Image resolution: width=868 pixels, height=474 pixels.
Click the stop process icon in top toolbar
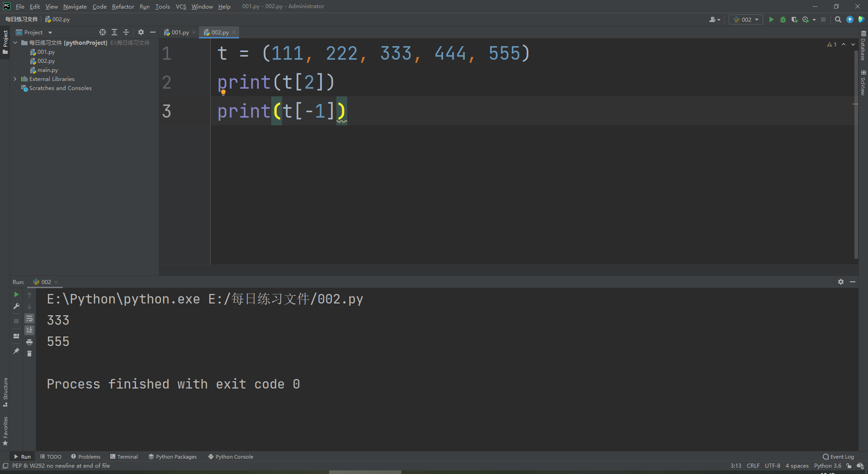pos(823,19)
